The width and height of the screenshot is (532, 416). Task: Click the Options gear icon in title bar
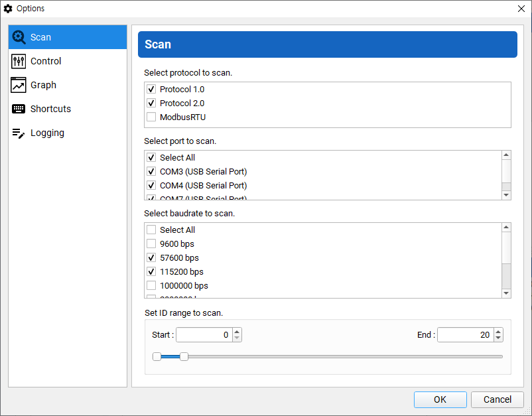[x=8, y=9]
